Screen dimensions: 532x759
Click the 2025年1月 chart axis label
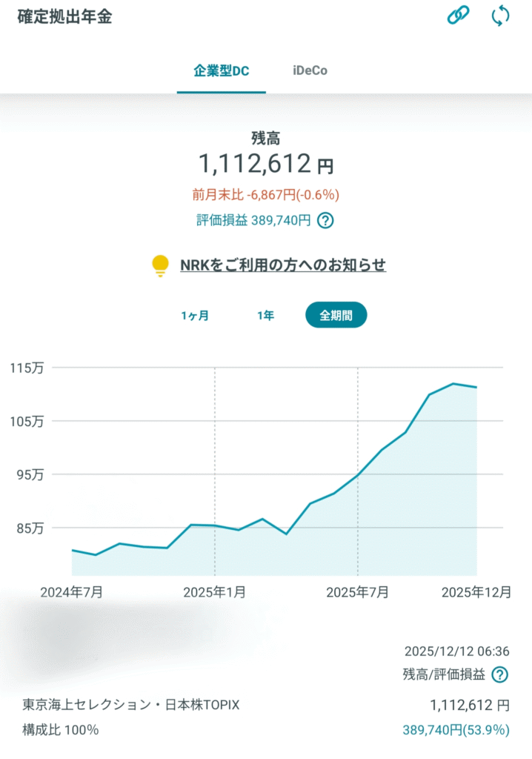click(215, 591)
